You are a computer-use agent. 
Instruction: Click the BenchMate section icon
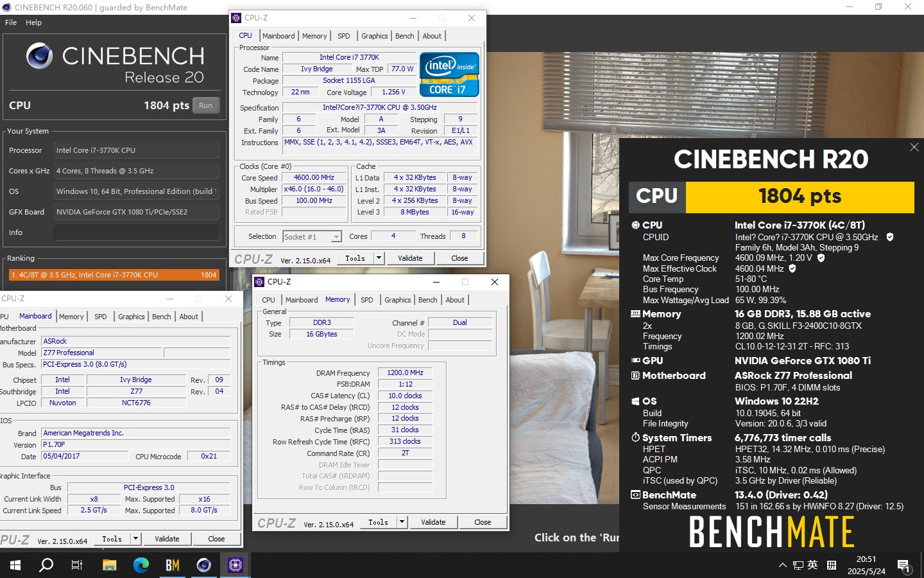(635, 495)
